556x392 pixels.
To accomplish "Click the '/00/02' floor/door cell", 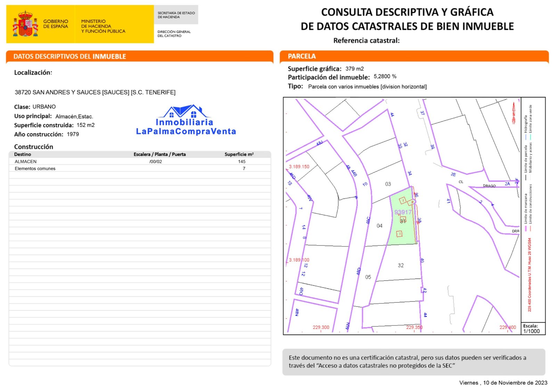I will 156,161.
